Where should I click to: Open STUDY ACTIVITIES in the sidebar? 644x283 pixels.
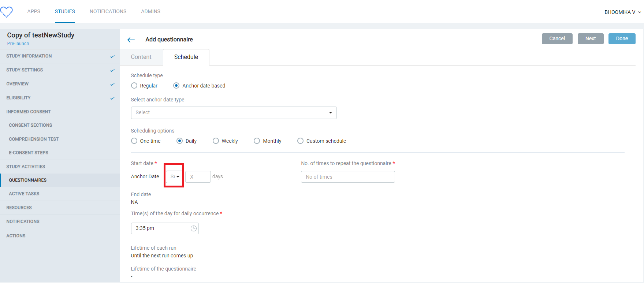tap(60, 167)
